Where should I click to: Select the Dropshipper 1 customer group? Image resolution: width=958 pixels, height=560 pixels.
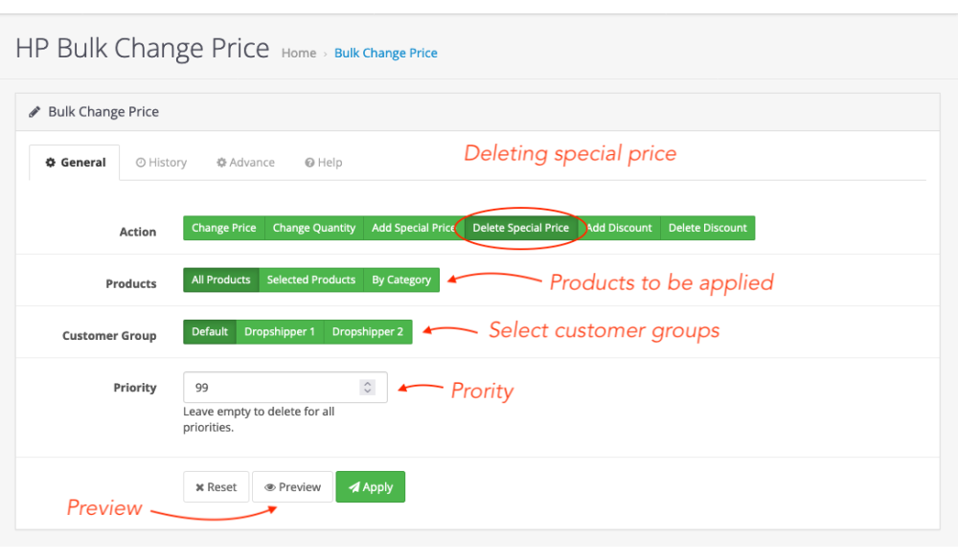(x=279, y=332)
